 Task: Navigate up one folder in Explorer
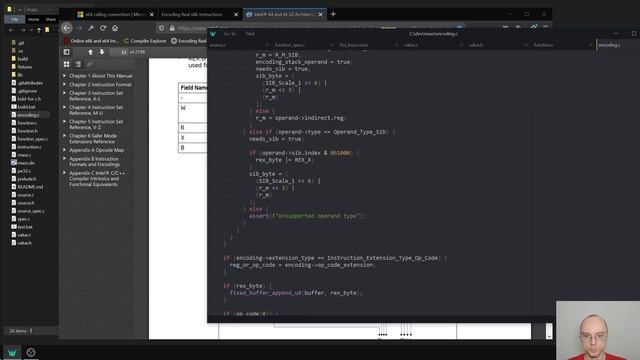coord(39,30)
